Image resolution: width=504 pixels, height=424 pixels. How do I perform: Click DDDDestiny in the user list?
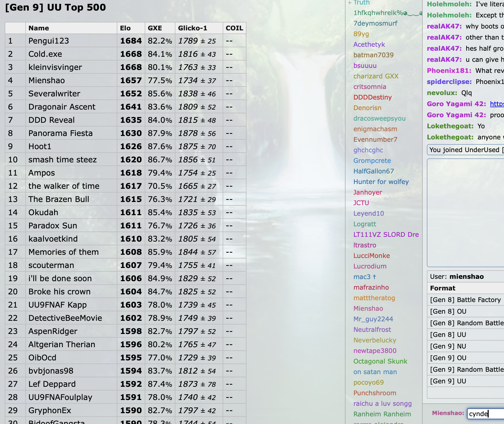pyautogui.click(x=372, y=97)
